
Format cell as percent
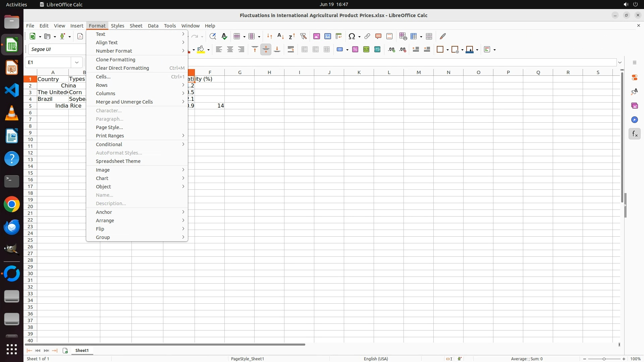click(355, 50)
